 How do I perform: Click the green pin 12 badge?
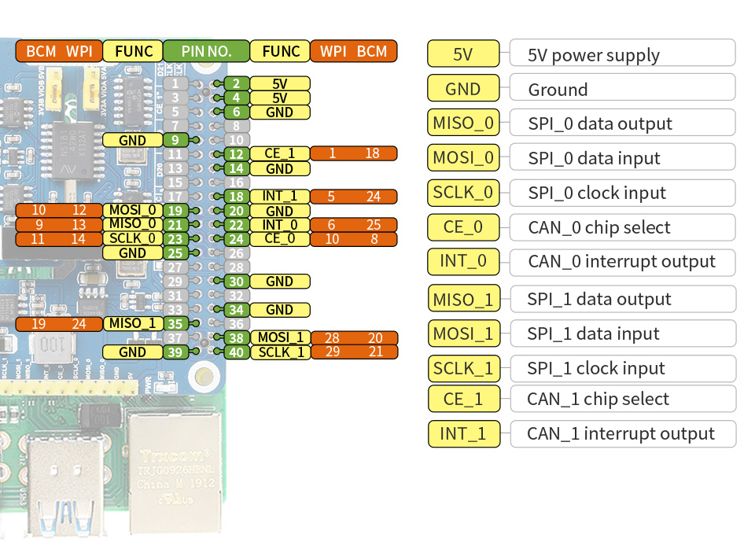[x=236, y=154]
